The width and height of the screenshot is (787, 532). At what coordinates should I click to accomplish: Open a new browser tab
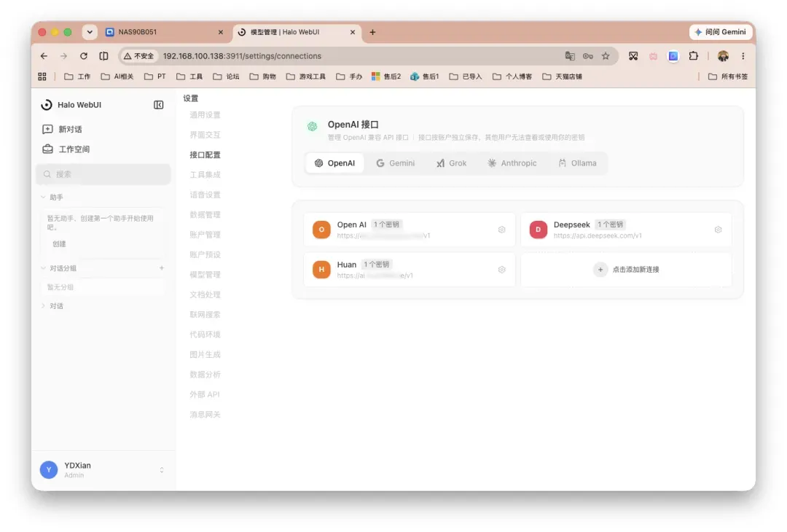click(372, 32)
